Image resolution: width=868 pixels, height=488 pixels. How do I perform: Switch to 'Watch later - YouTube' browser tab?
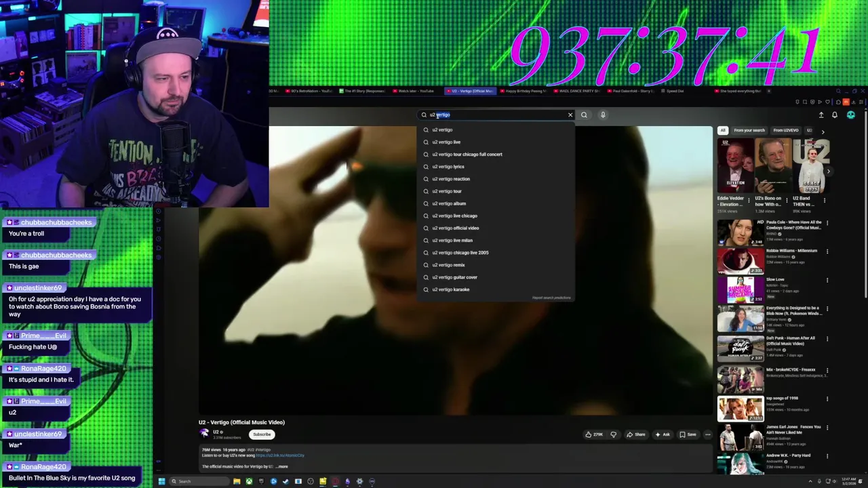pos(414,91)
